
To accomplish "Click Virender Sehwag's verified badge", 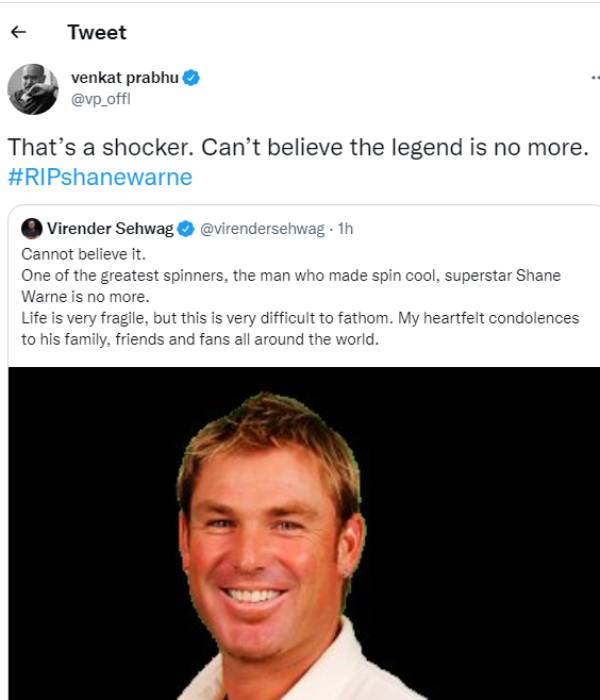I will (x=186, y=229).
